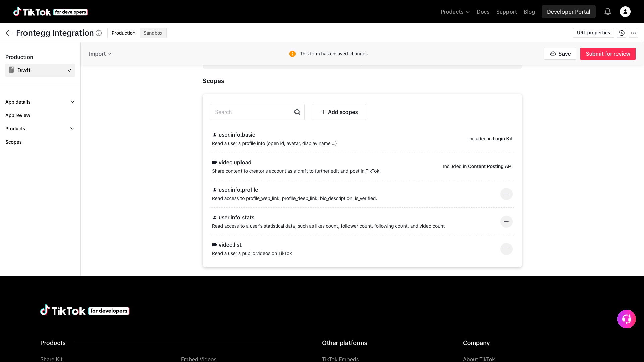Click the Draft document icon
Viewport: 644px width, 362px height.
11,70
